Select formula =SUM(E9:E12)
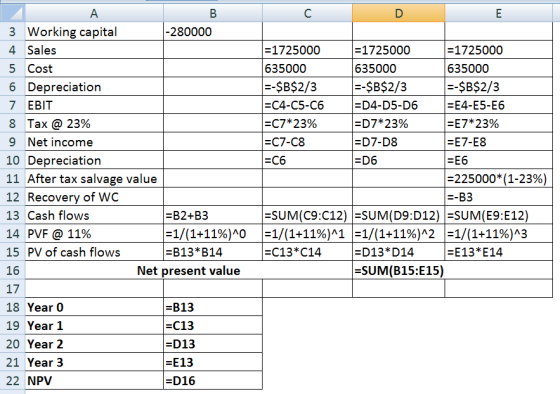Image resolution: width=560 pixels, height=394 pixels. pos(499,215)
